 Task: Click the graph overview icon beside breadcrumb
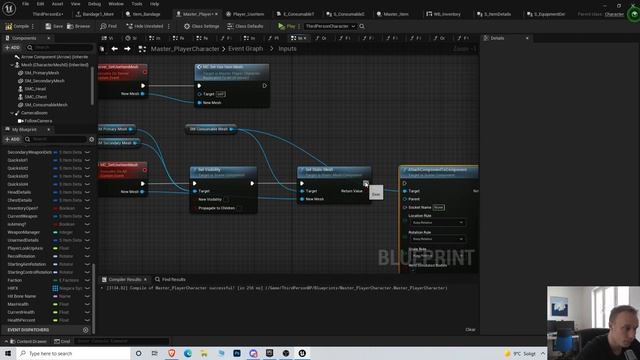point(142,49)
